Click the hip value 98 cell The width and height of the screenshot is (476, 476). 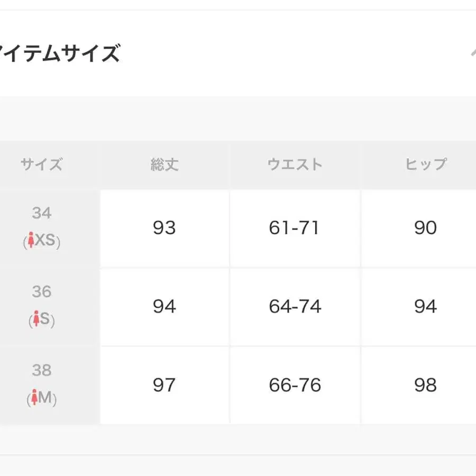(x=425, y=385)
